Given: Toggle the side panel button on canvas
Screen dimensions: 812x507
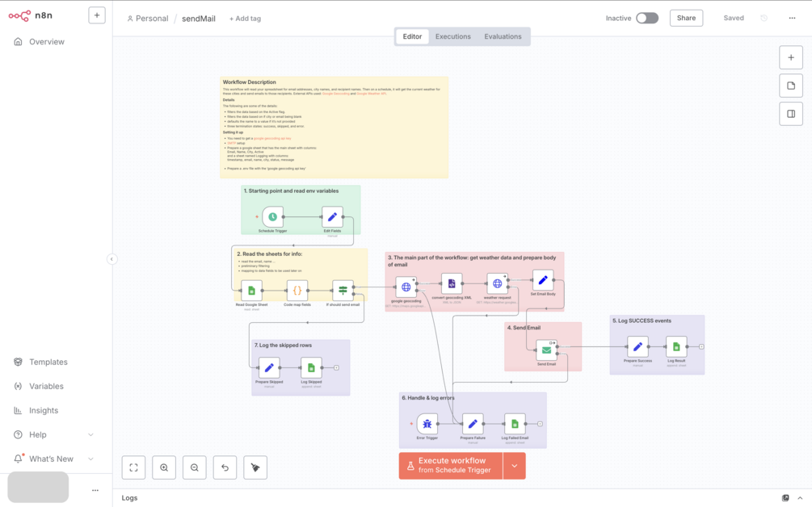Looking at the screenshot, I should [x=791, y=114].
